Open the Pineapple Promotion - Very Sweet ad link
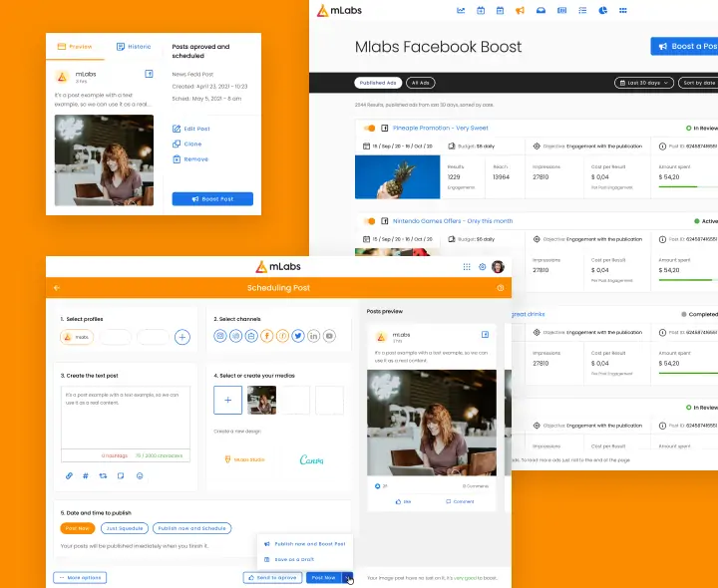The image size is (718, 588). [x=441, y=129]
